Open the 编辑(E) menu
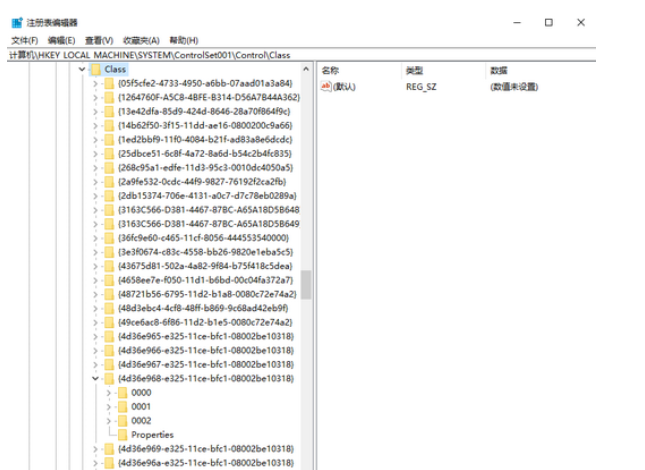 [x=61, y=40]
